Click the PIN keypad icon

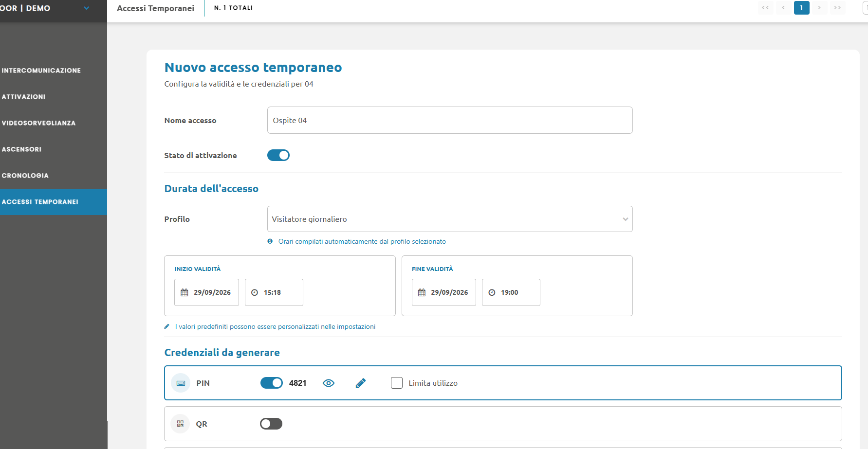click(181, 383)
